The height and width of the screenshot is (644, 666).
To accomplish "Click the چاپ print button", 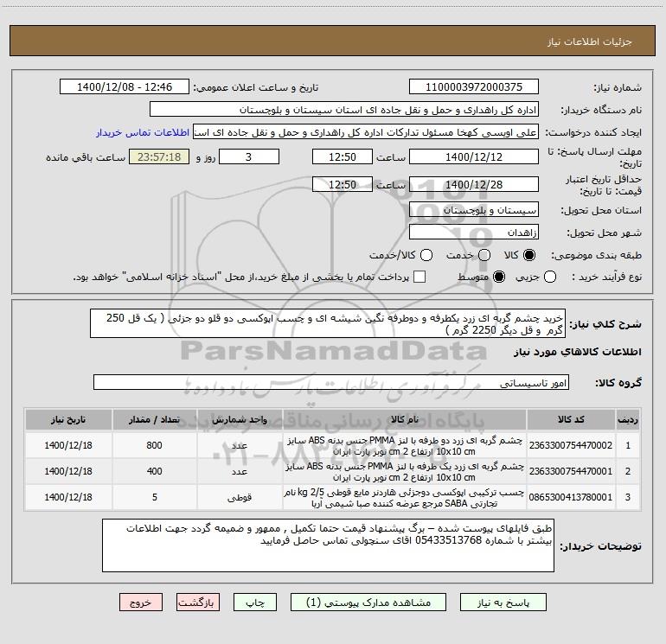I will pyautogui.click(x=255, y=603).
